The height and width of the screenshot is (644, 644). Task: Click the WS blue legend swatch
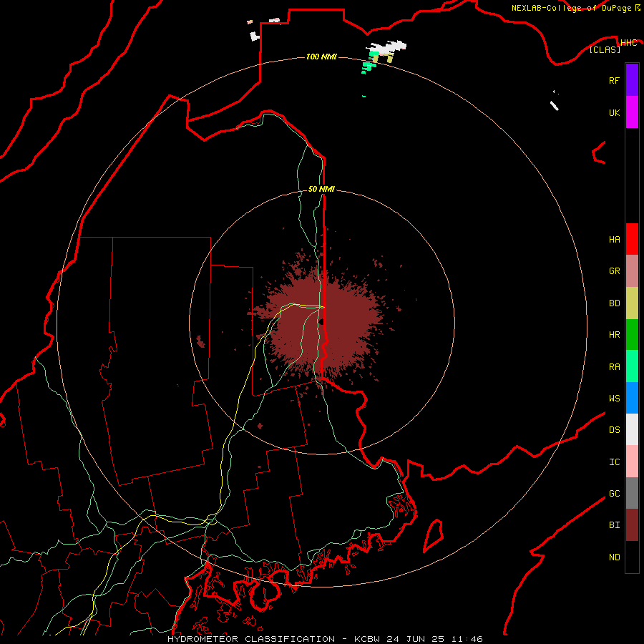632,398
